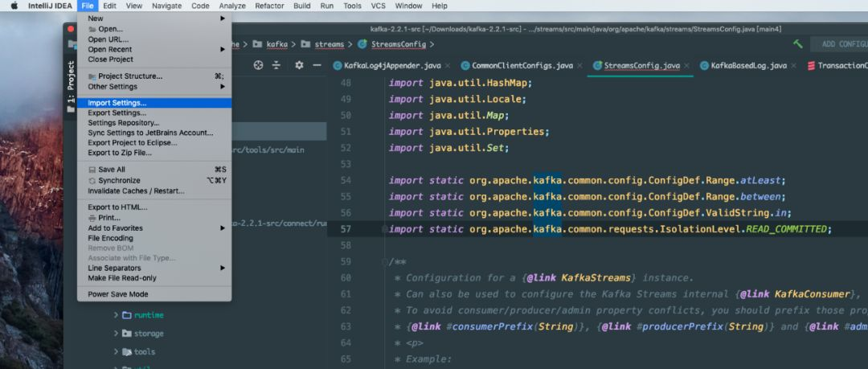The height and width of the screenshot is (369, 868).
Task: Open the Apple menu
Action: tap(14, 6)
